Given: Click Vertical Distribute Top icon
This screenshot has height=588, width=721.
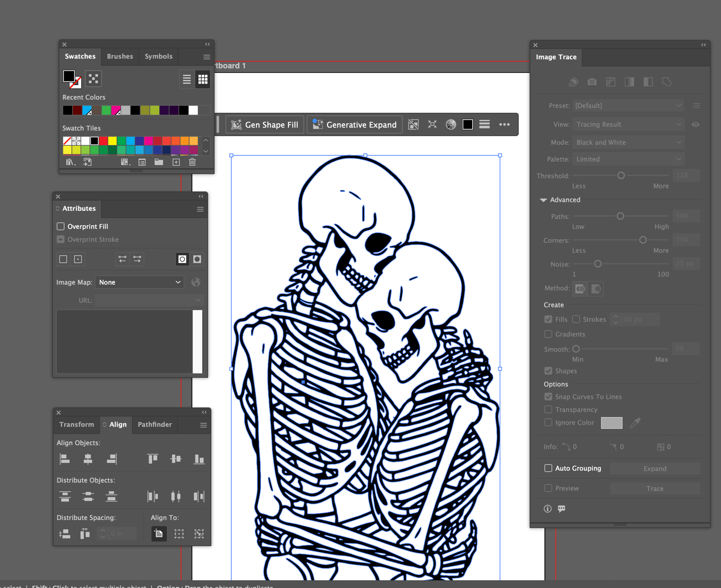Looking at the screenshot, I should tap(65, 496).
